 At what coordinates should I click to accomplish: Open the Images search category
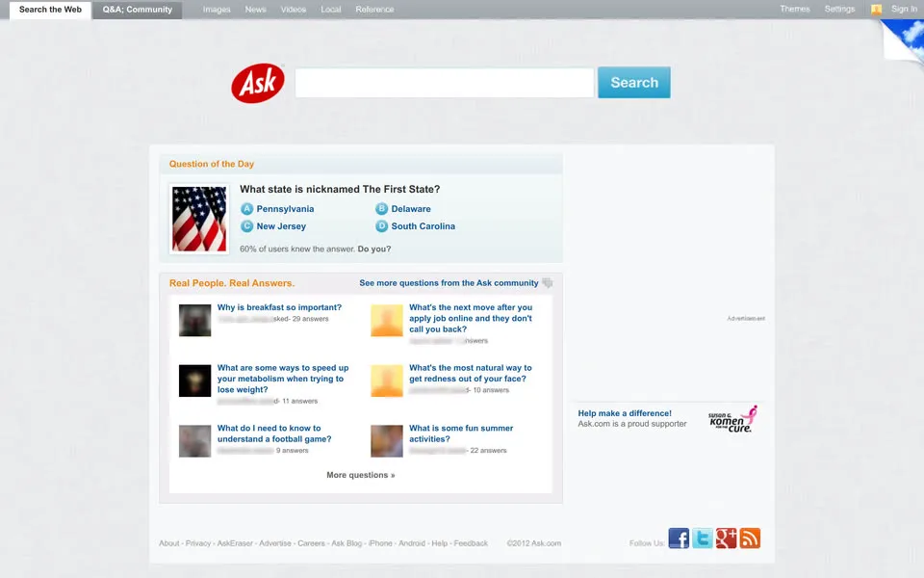pyautogui.click(x=217, y=10)
